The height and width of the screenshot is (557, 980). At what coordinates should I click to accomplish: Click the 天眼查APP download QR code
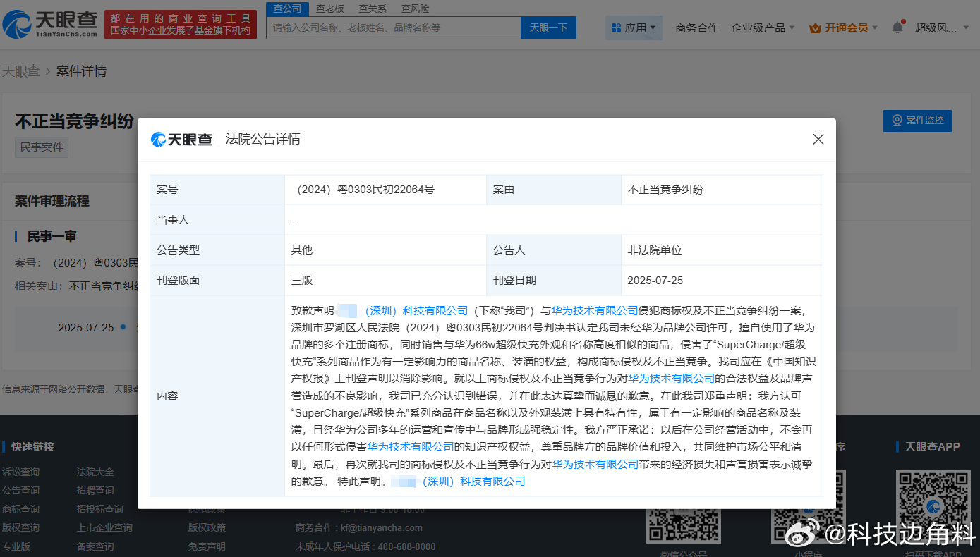(x=934, y=506)
